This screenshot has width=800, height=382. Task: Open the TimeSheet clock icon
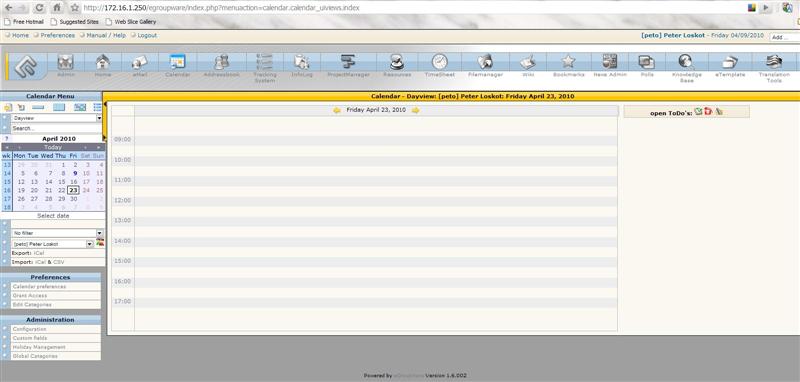[439, 62]
